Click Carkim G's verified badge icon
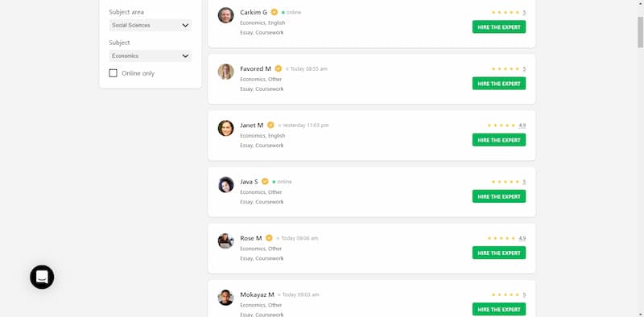This screenshot has height=317, width=644. tap(275, 12)
